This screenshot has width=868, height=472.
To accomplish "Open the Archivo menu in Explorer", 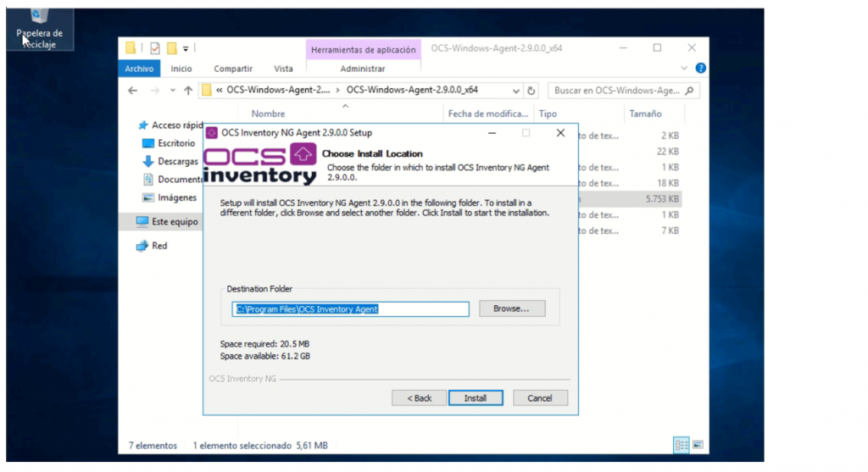I will pos(139,69).
